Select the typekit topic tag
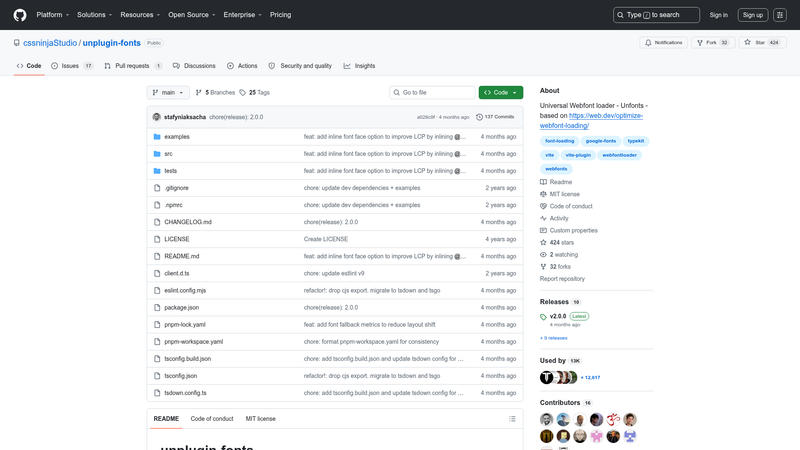The image size is (800, 450). [x=636, y=141]
